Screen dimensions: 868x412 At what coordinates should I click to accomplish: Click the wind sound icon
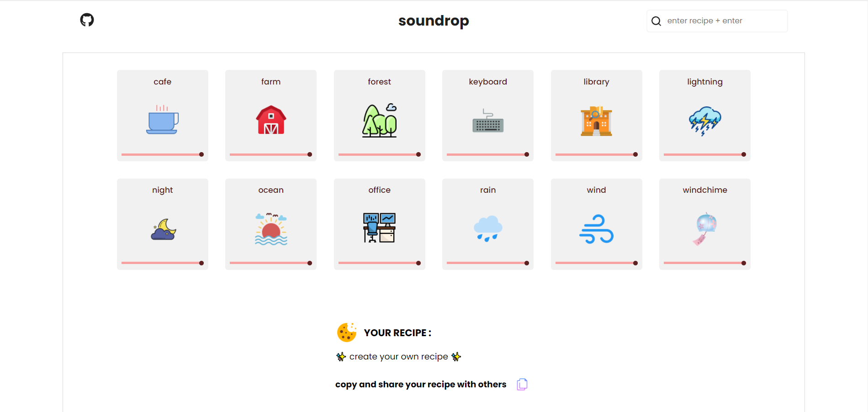pos(596,228)
